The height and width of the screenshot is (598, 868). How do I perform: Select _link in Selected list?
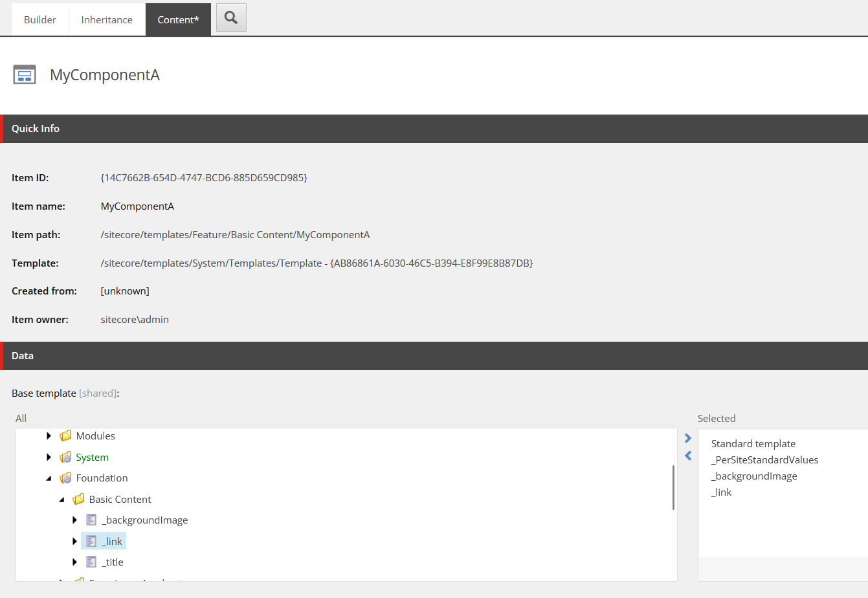(722, 493)
